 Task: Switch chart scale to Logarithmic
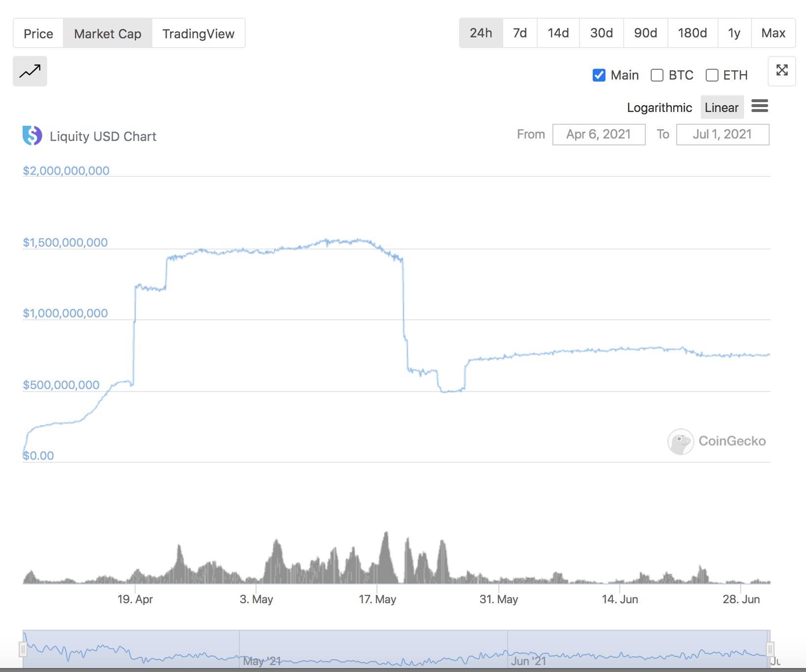point(659,108)
